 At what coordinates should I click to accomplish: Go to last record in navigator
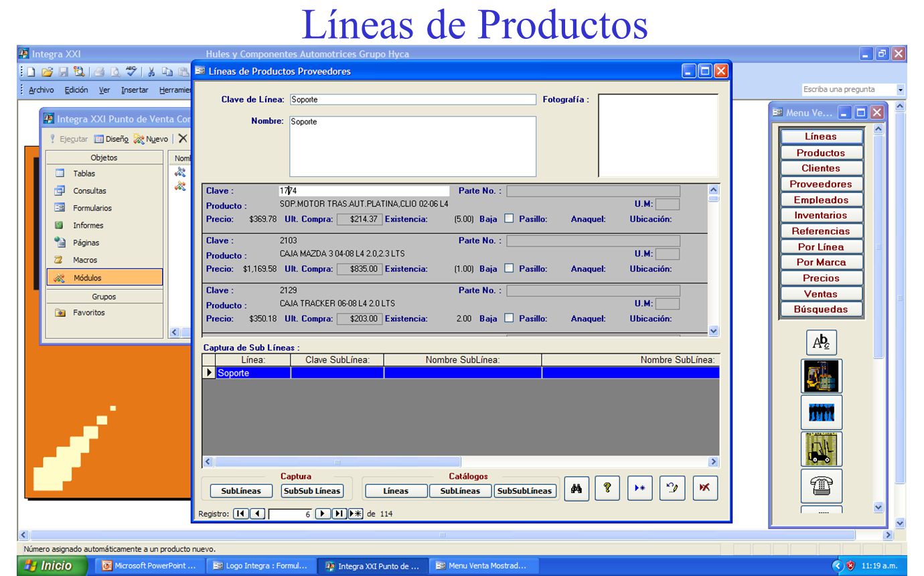pos(339,514)
